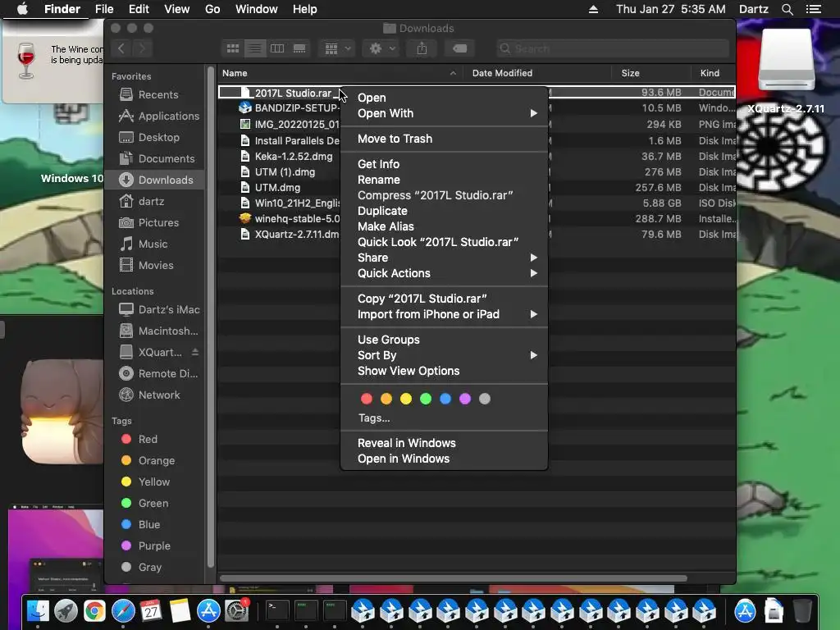Expand the Sort By submenu
Image resolution: width=840 pixels, height=630 pixels.
[x=444, y=355]
